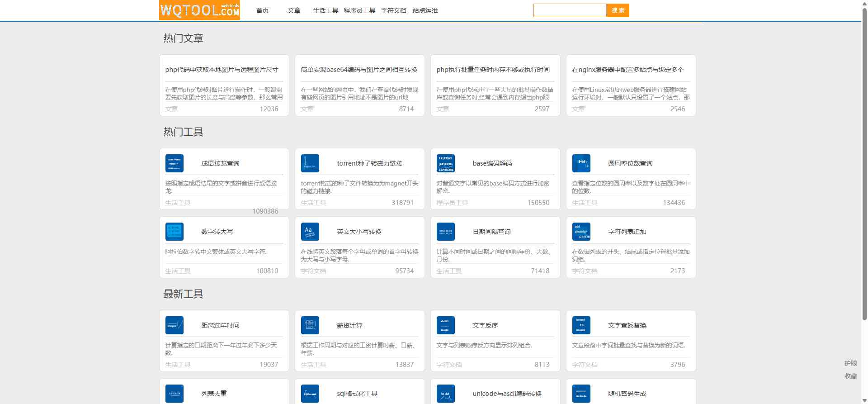
Task: Open article php代码中获取本地图片与远程图片尺寸
Action: pyautogui.click(x=222, y=70)
